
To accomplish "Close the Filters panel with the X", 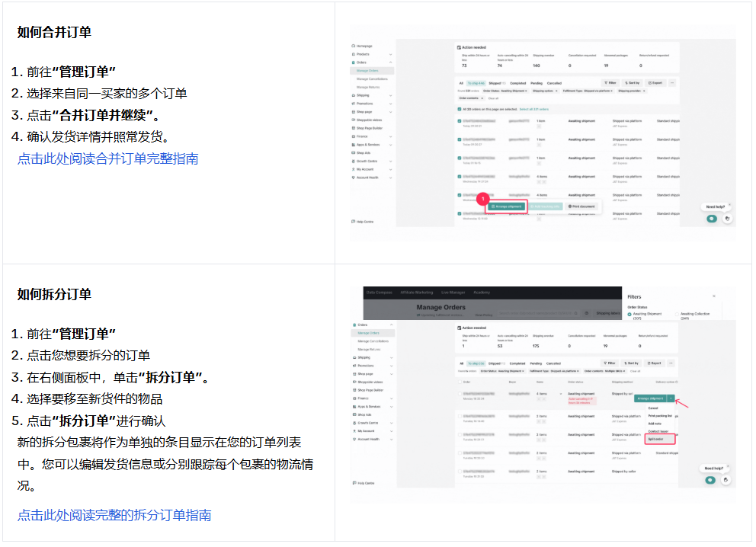I will pyautogui.click(x=714, y=296).
